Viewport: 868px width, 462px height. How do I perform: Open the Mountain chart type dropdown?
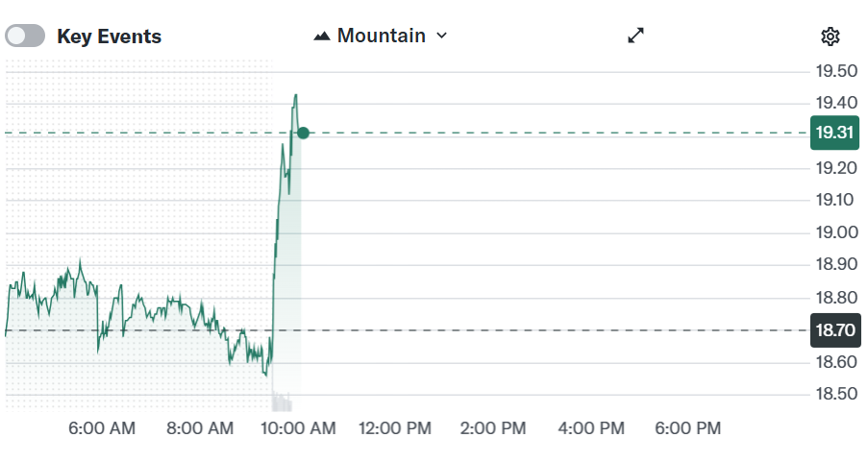pos(381,36)
